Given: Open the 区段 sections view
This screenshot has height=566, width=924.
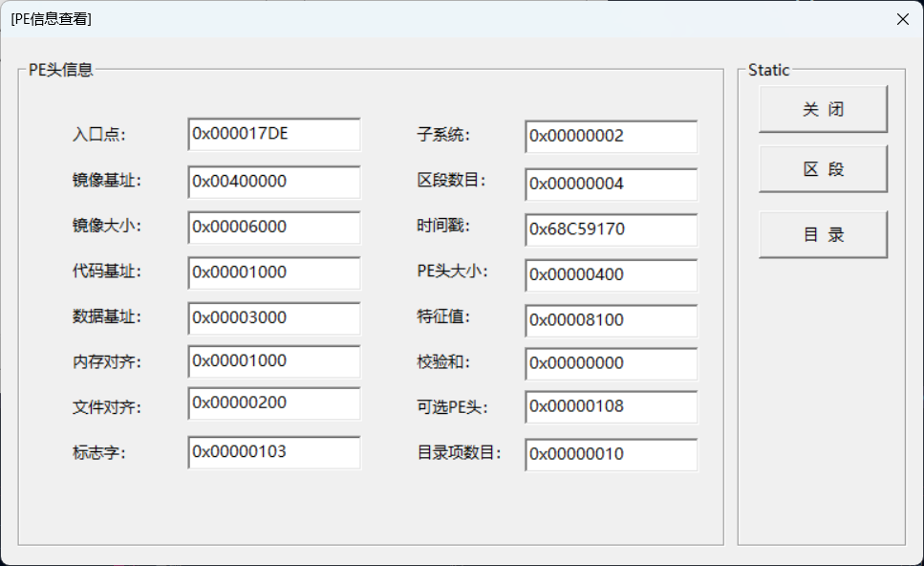Looking at the screenshot, I should tap(823, 169).
